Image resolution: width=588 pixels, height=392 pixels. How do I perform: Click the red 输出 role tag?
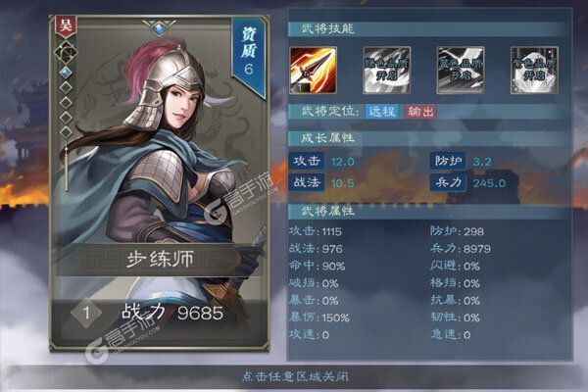[x=420, y=112]
